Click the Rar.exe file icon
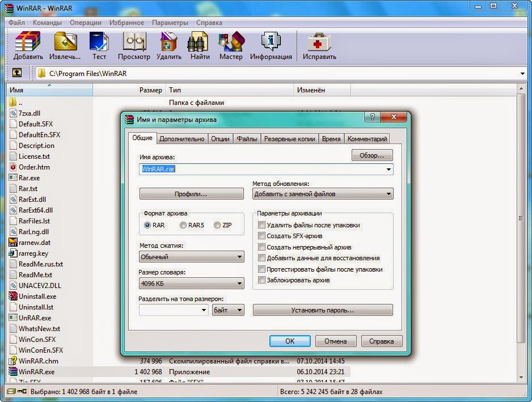Image resolution: width=532 pixels, height=402 pixels. (13, 178)
